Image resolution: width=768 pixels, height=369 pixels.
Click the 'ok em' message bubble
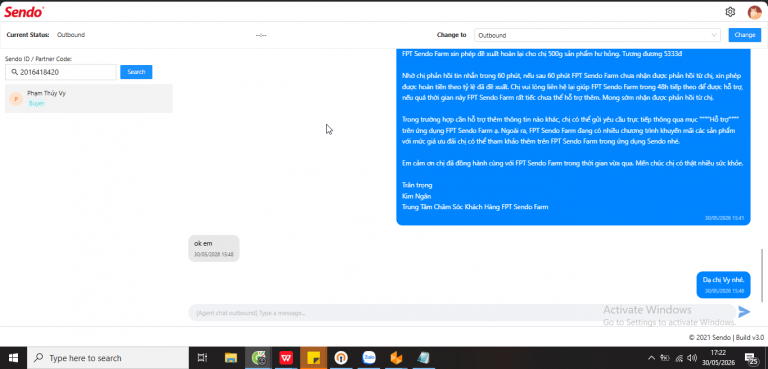tap(214, 248)
